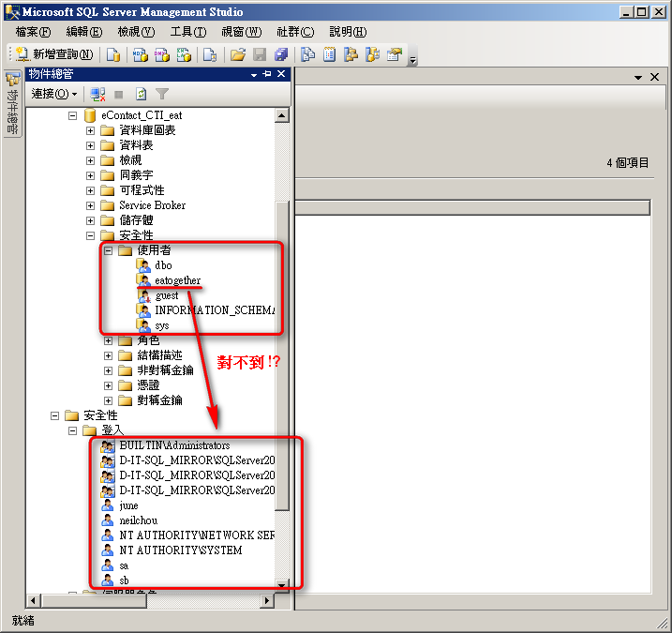Screen dimensions: 672x633
Task: Click the horizontal scrollbar right arrow
Action: (x=267, y=601)
